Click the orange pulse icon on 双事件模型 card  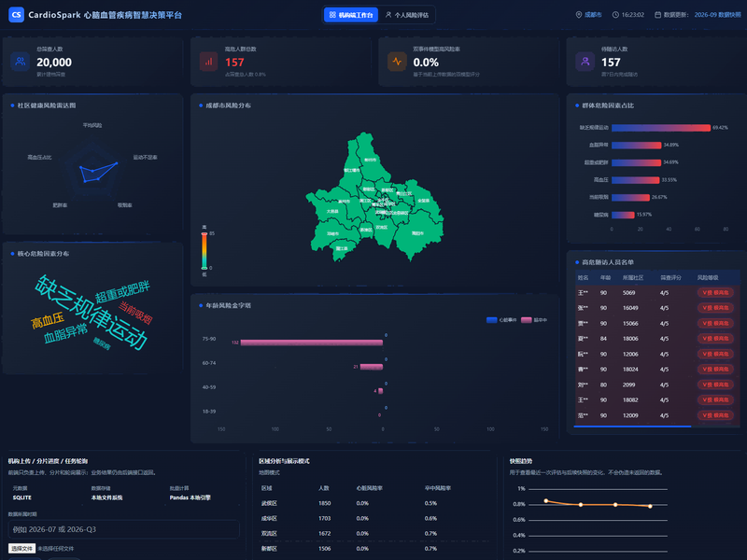[x=397, y=62]
